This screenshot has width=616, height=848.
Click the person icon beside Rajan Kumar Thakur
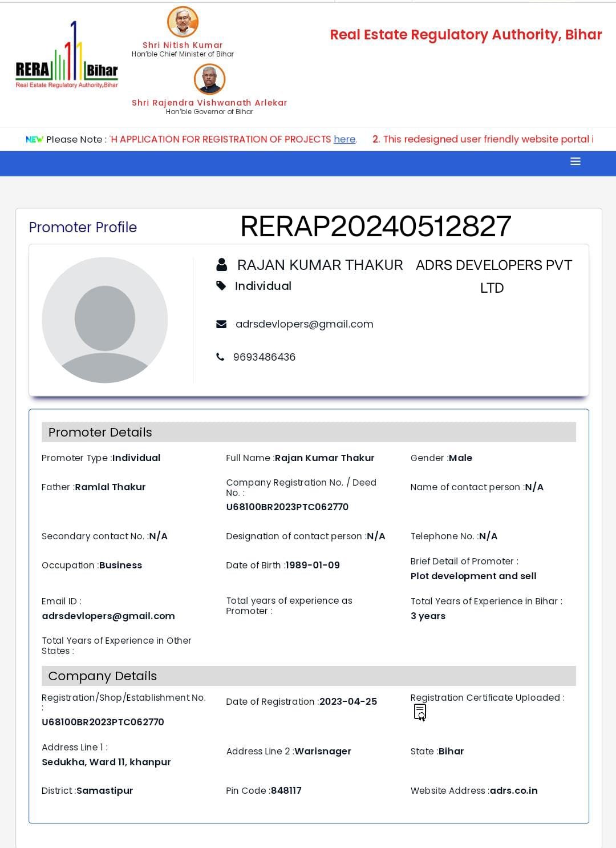[x=221, y=265]
